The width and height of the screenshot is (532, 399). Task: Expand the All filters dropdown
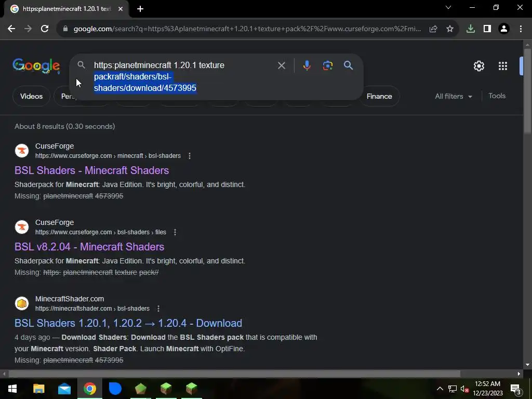[x=454, y=96]
